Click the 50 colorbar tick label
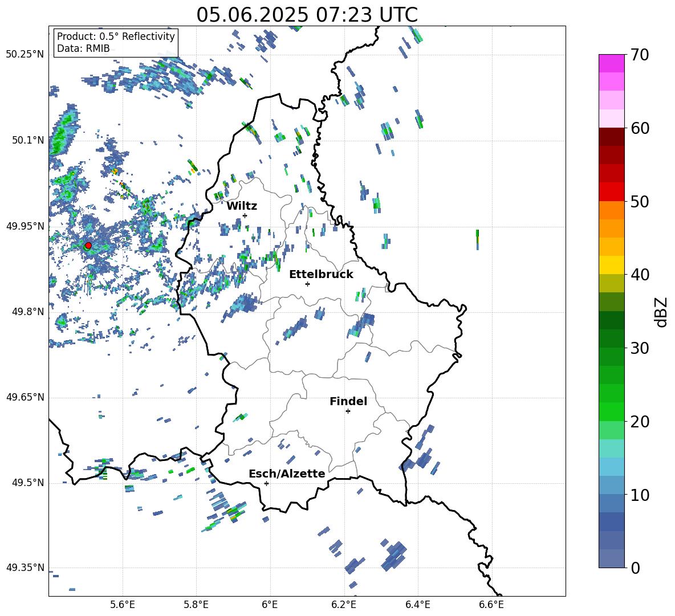 coord(640,201)
